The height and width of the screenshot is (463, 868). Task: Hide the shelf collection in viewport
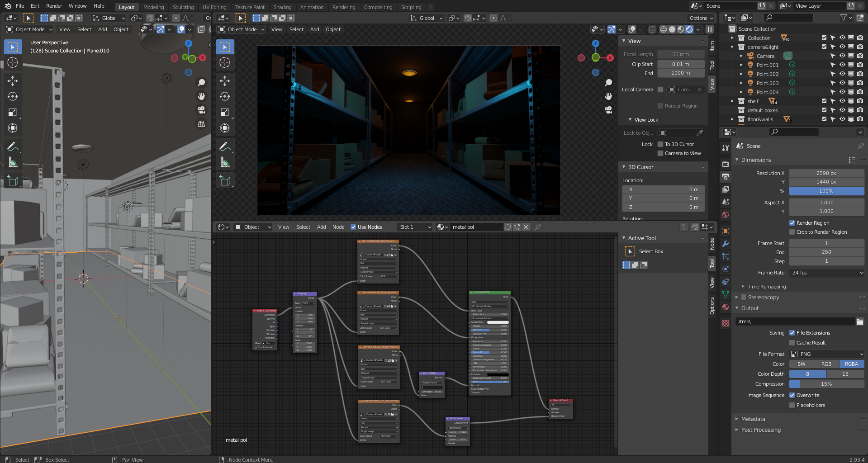point(842,101)
